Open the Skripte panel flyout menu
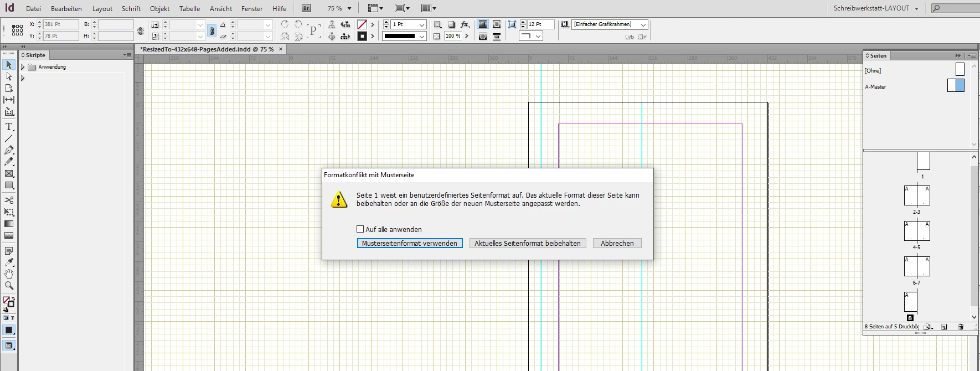 pyautogui.click(x=127, y=55)
